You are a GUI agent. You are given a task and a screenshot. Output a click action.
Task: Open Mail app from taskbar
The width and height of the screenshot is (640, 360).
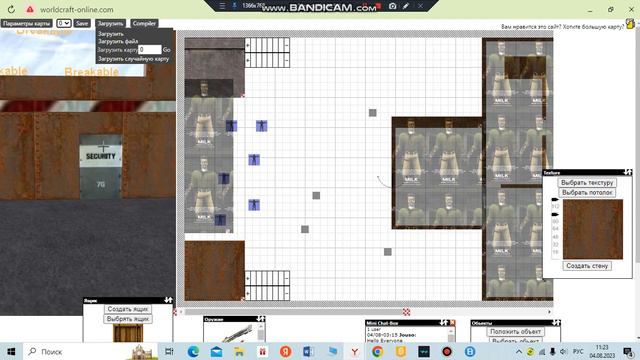tap(216, 351)
